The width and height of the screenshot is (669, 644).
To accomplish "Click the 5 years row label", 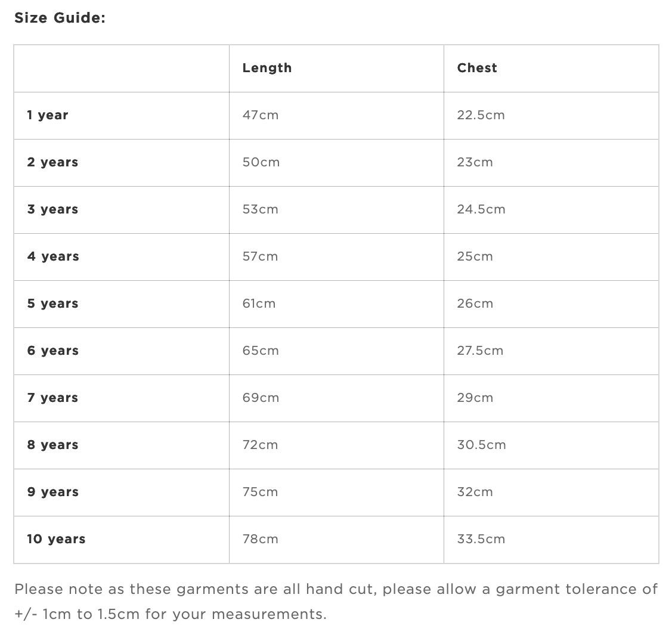I will (x=52, y=304).
